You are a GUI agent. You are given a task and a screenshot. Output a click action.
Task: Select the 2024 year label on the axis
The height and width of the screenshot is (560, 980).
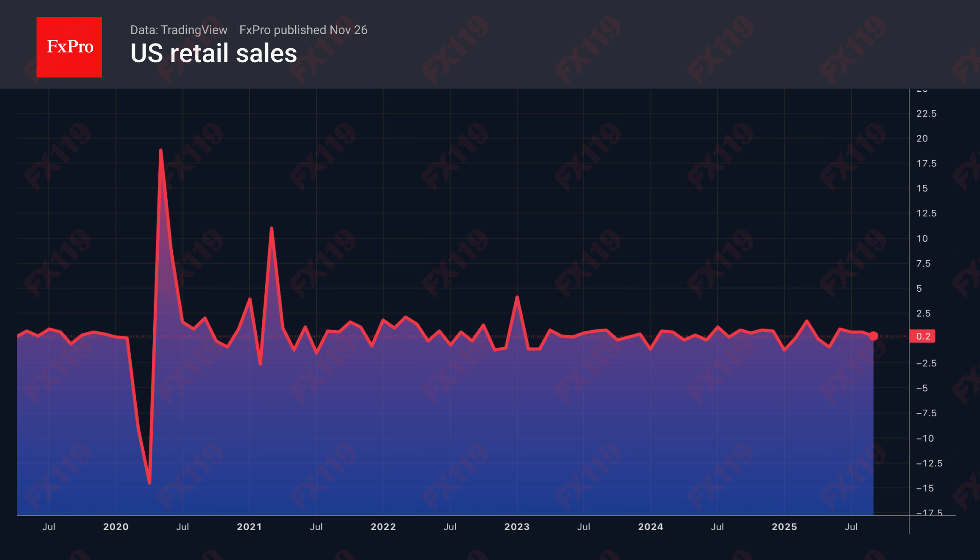click(651, 527)
